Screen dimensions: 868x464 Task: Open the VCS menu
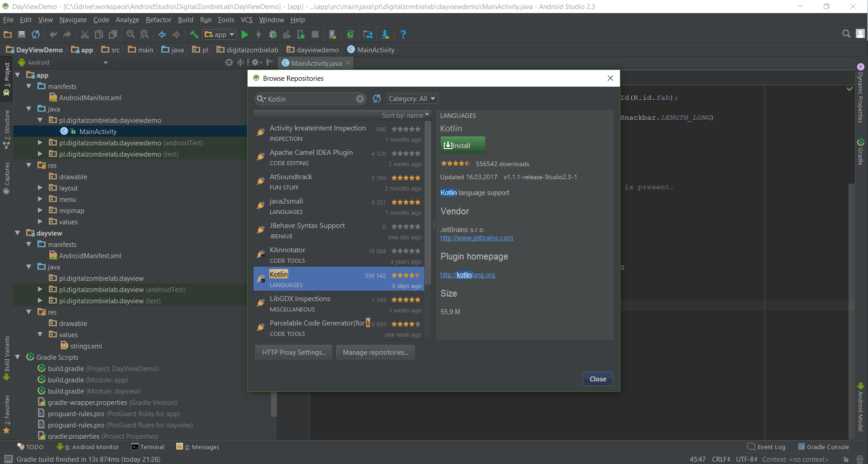point(247,19)
